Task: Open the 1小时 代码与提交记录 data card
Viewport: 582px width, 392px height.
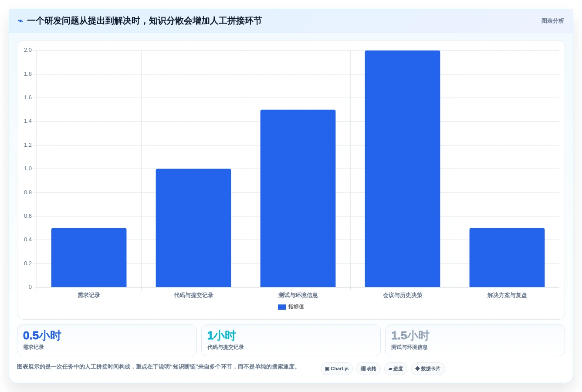Action: [x=291, y=340]
